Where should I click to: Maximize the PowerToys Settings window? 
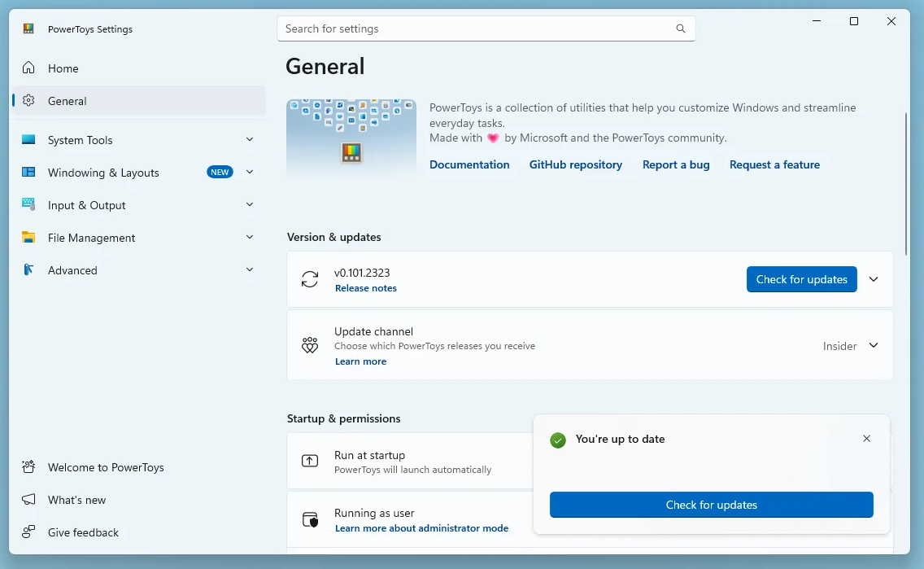pos(854,21)
